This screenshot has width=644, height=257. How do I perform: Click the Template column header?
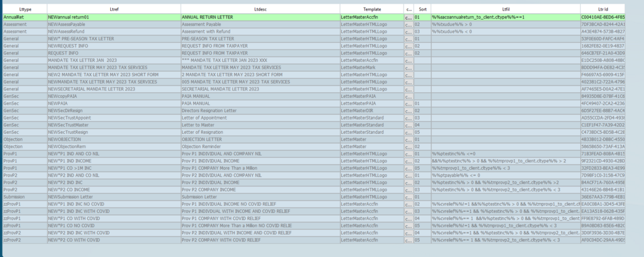[x=372, y=9]
